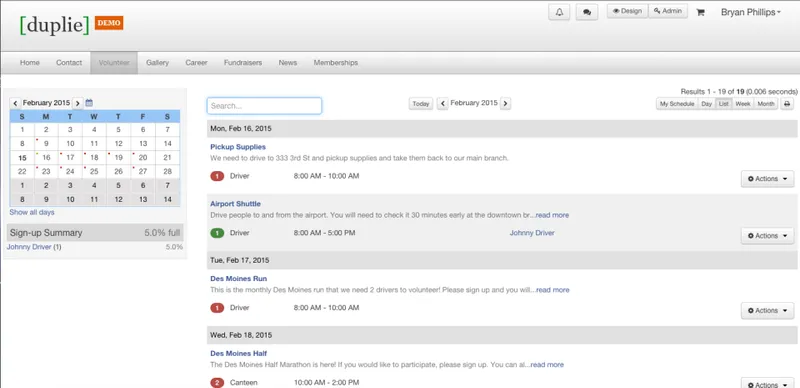Open Actions dropdown for Des Moines Half
Image resolution: width=800 pixels, height=388 pixels.
(767, 384)
